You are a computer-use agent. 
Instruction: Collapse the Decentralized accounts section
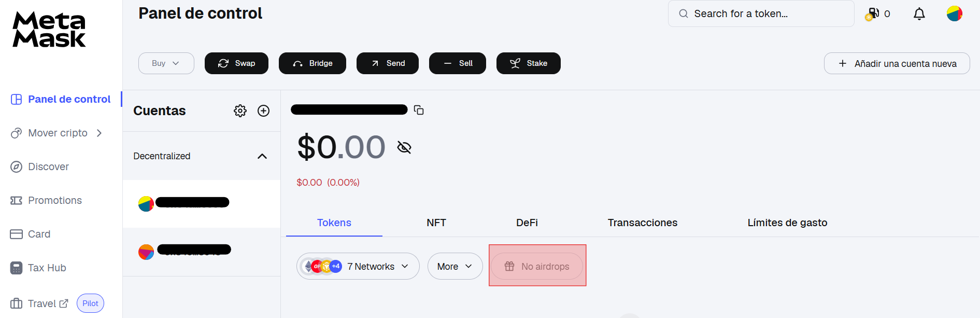point(262,156)
